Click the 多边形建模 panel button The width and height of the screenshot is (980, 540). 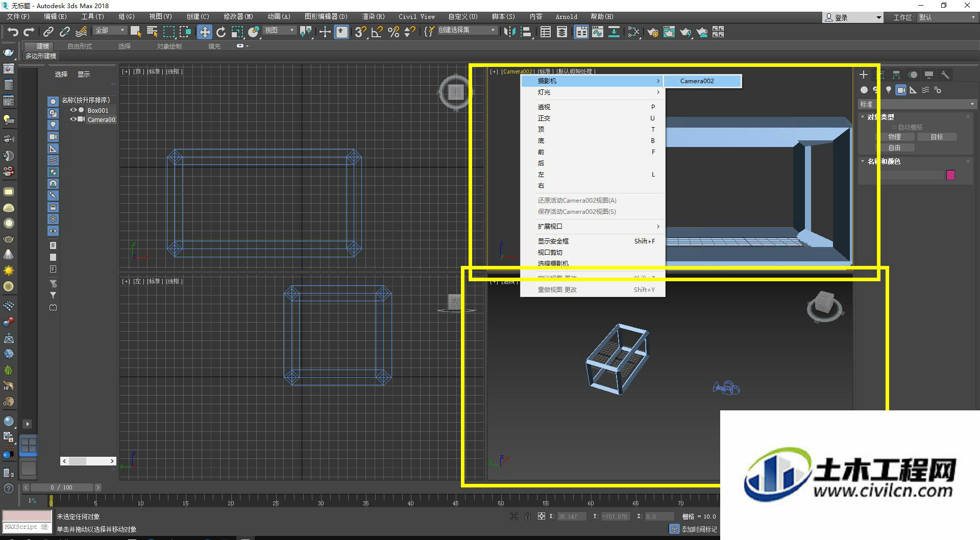click(x=41, y=56)
